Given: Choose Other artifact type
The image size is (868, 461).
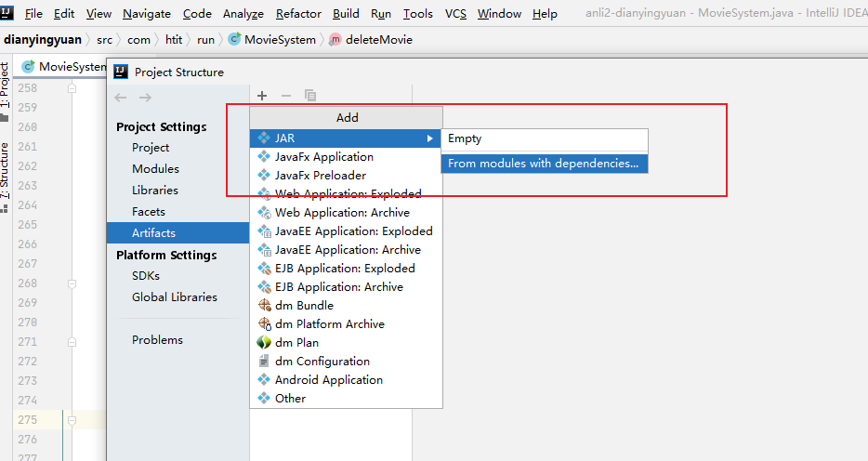Looking at the screenshot, I should tap(346, 399).
